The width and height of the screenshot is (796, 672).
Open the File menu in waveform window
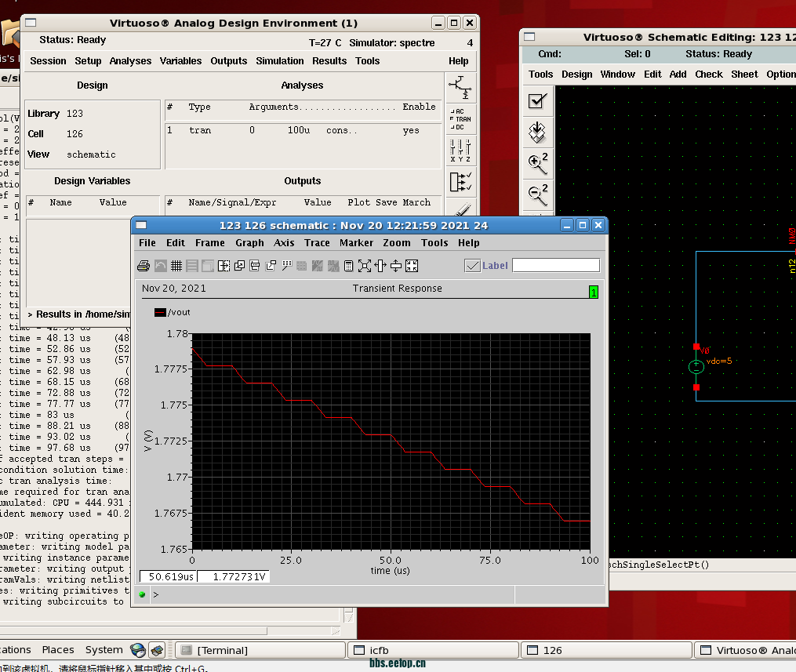point(147,243)
